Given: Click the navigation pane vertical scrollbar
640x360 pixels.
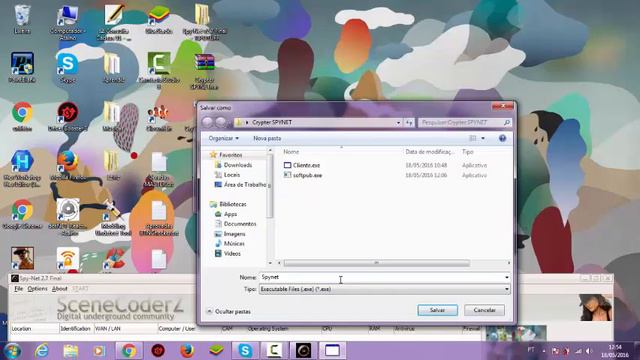Looking at the screenshot, I should point(270,186).
